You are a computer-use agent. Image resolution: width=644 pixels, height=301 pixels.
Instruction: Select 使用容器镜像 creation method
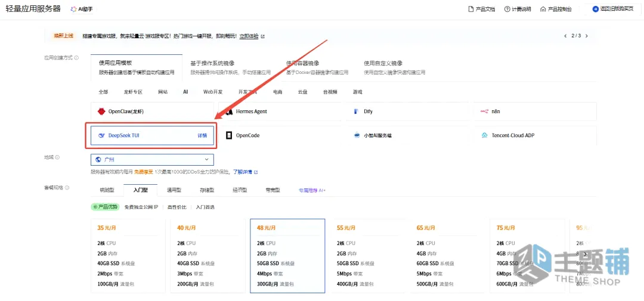[x=317, y=67]
